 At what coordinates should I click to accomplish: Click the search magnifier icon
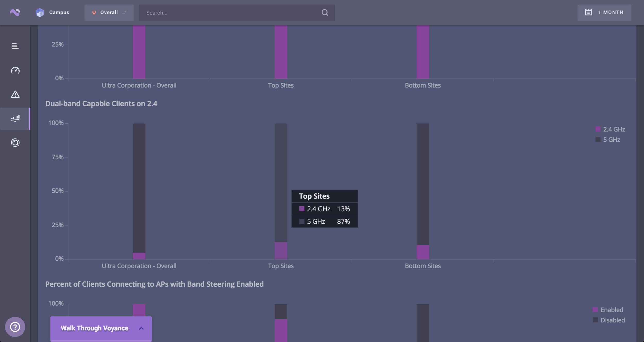[x=325, y=12]
